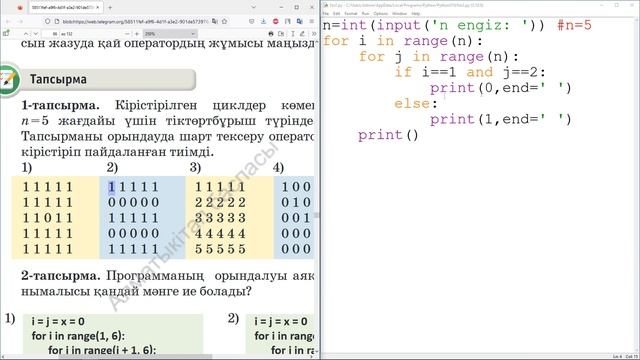Viewport: 640px width, 360px height.
Task: Open the Help menu in IDLE
Action: click(416, 13)
